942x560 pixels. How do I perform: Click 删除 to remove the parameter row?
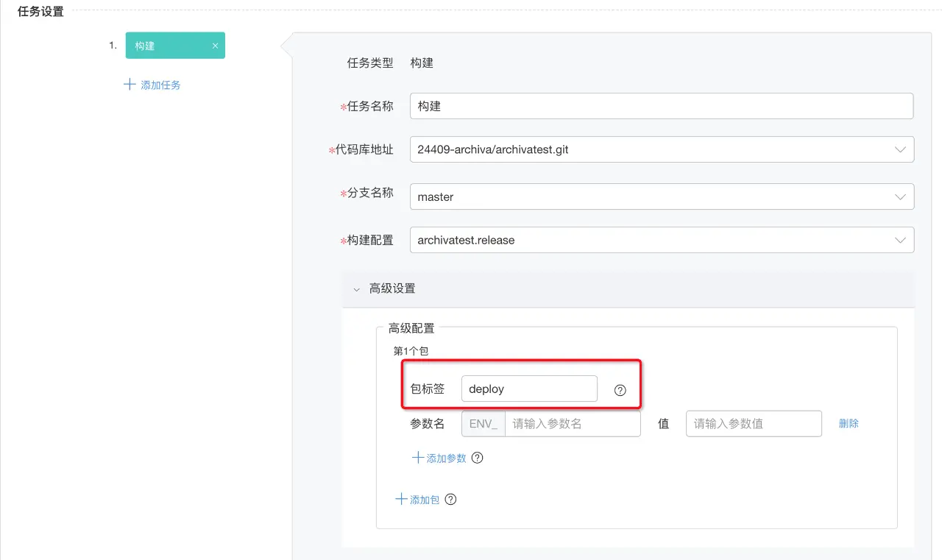(x=849, y=423)
